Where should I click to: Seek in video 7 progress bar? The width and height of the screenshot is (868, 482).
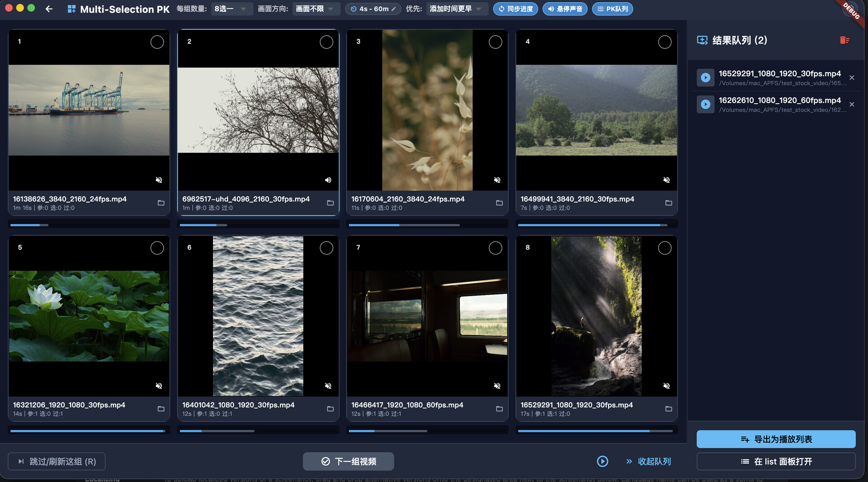pos(427,430)
